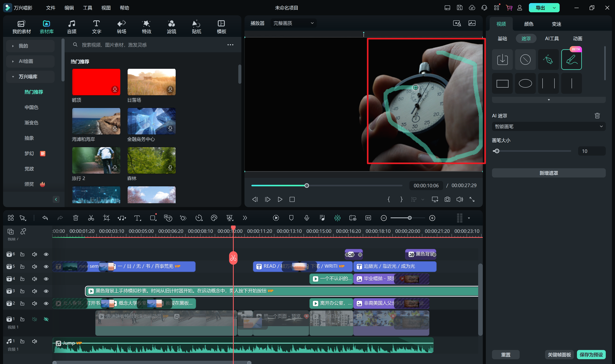Adjust the brush size slider

coord(532,151)
